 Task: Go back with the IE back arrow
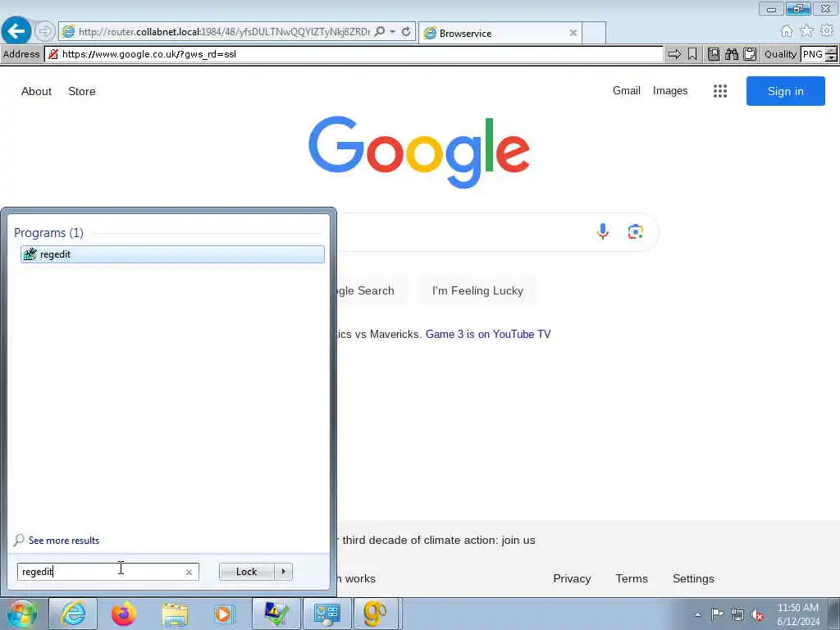point(16,31)
